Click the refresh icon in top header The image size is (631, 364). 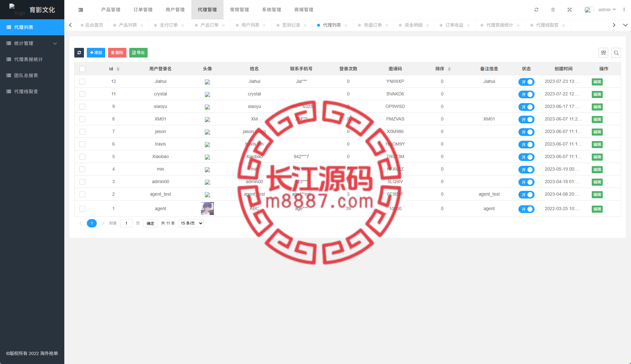pos(536,10)
